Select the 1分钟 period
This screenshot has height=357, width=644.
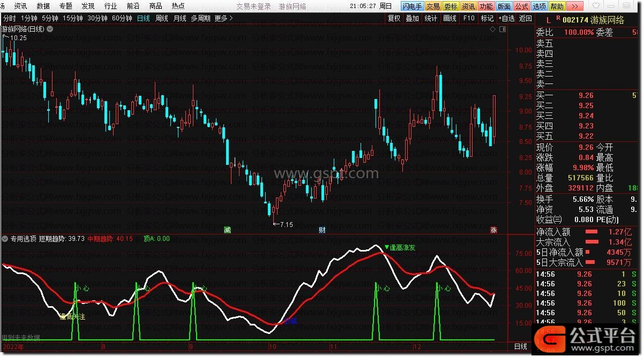tap(29, 18)
